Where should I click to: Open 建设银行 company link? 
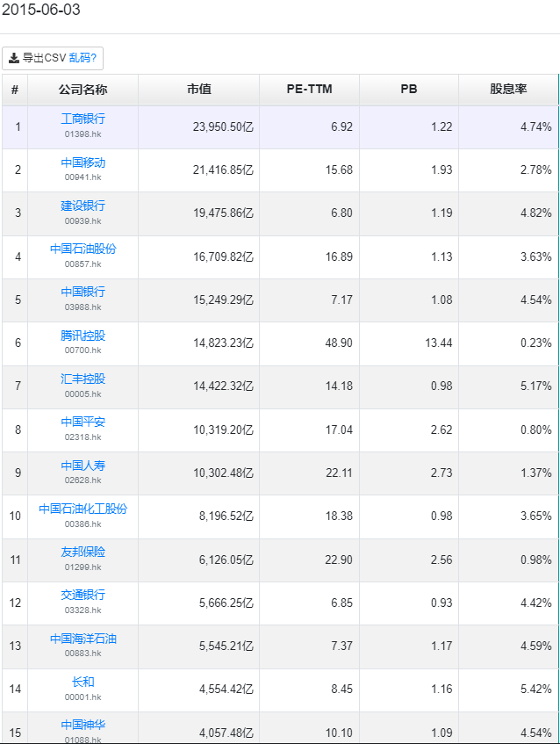tap(83, 206)
